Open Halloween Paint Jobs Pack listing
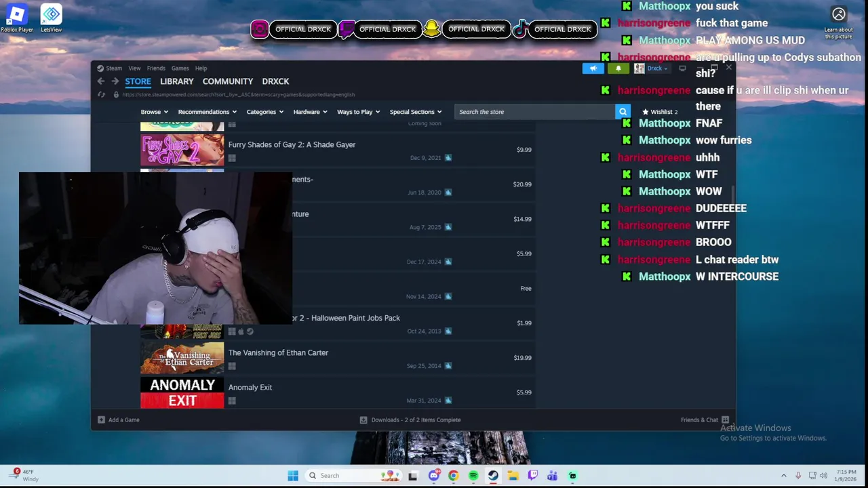Image resolution: width=868 pixels, height=488 pixels. point(346,318)
